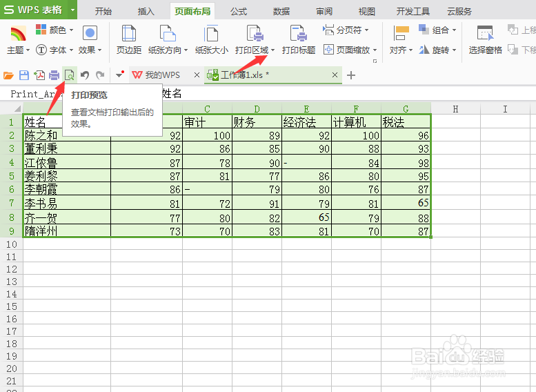Switch to 我的WPS document tab

point(161,75)
